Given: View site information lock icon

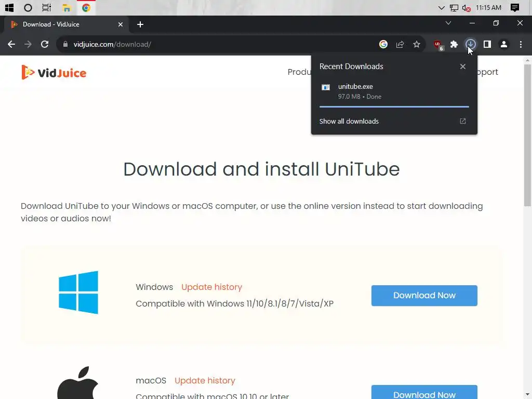Looking at the screenshot, I should [65, 45].
